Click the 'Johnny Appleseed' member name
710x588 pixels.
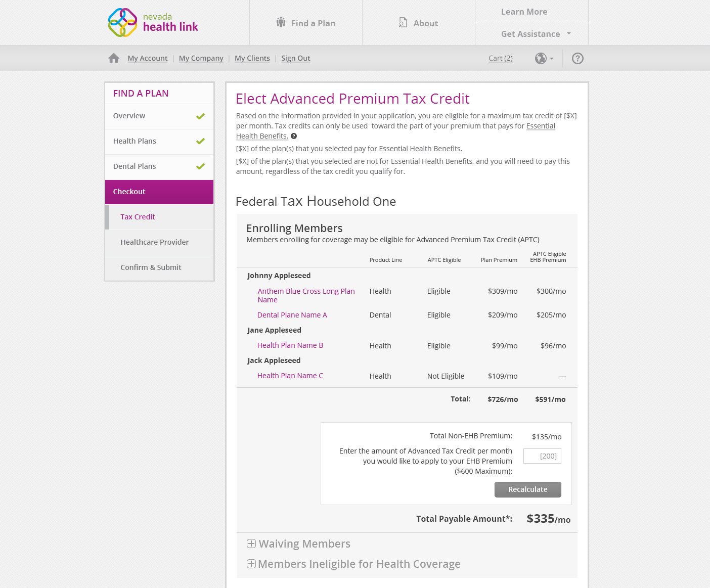[x=279, y=276]
